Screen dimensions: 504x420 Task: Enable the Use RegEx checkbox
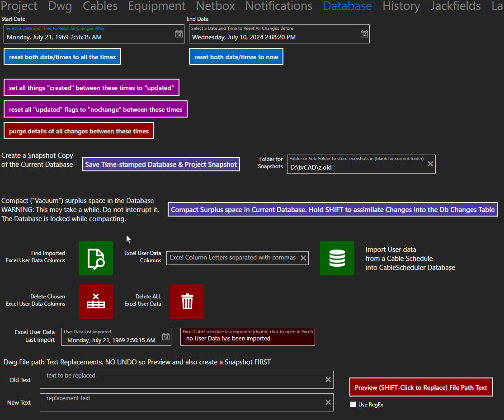click(353, 405)
